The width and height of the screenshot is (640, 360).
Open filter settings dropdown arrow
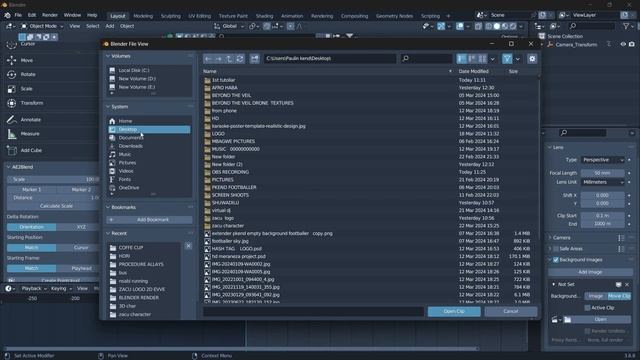(518, 59)
